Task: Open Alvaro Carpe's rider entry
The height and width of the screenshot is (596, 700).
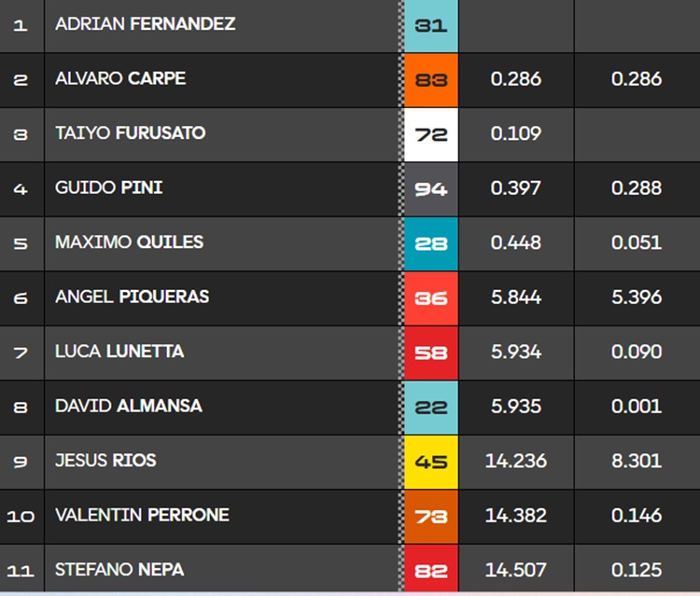Action: coord(120,78)
